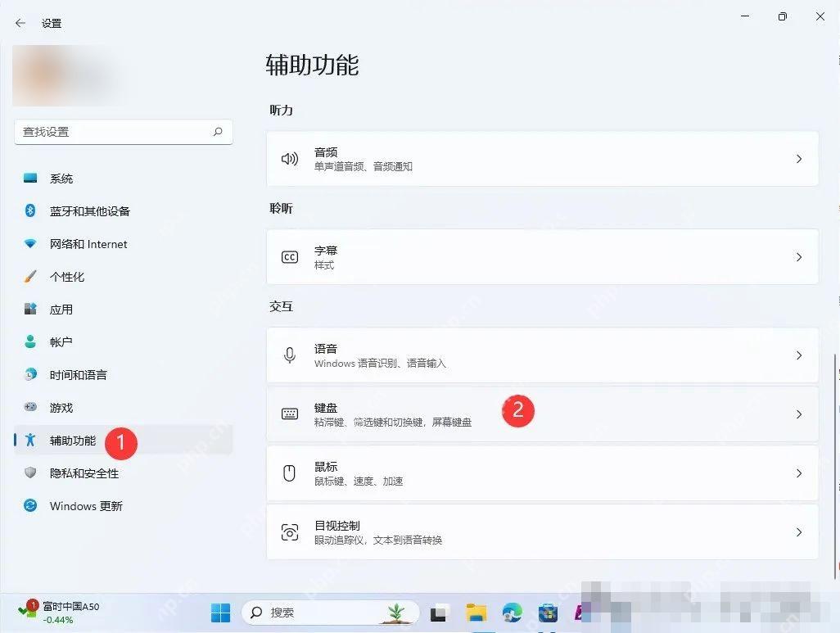Open Microsoft Store from taskbar
840x633 pixels.
548,613
